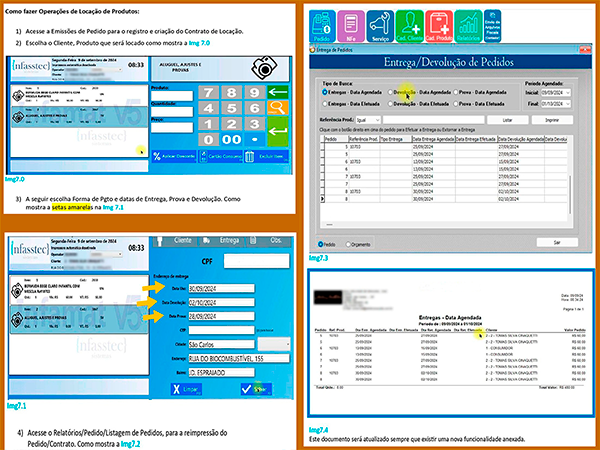Viewport: 600px width, 450px height.
Task: Click the Data Devolução date field
Action: click(221, 302)
